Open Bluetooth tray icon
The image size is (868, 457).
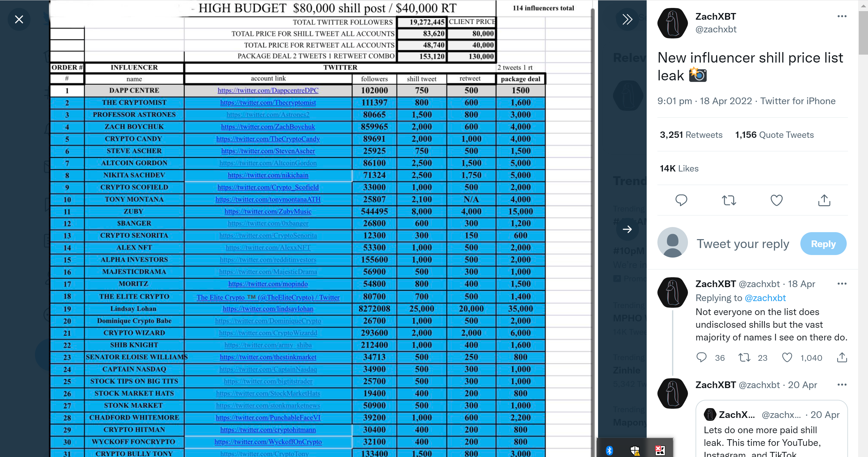click(609, 450)
